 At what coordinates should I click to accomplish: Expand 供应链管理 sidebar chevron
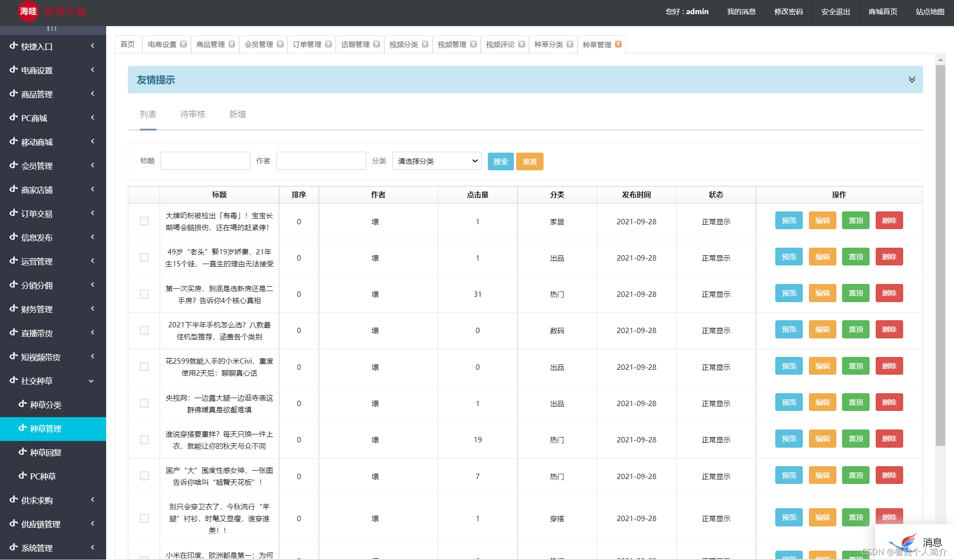[x=92, y=524]
